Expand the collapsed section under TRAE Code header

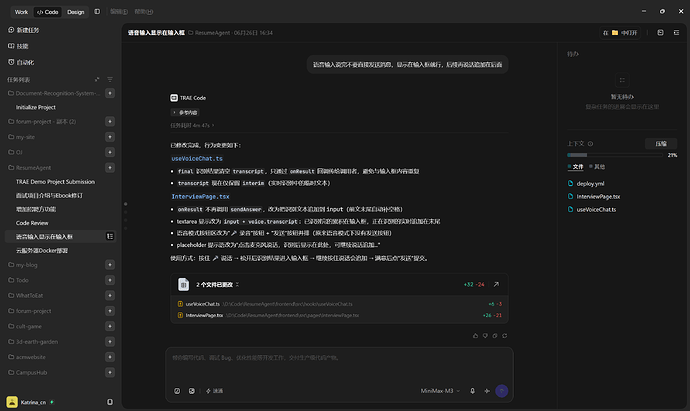[185, 113]
